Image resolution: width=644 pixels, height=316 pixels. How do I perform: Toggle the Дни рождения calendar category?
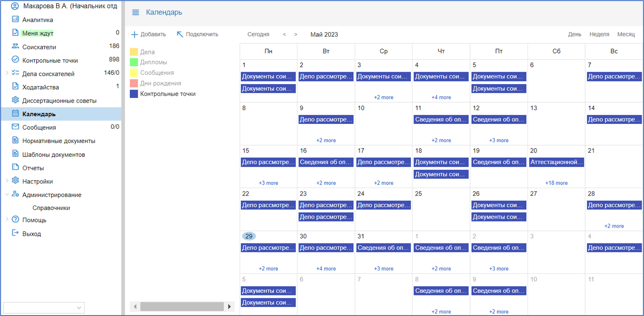[x=161, y=83]
